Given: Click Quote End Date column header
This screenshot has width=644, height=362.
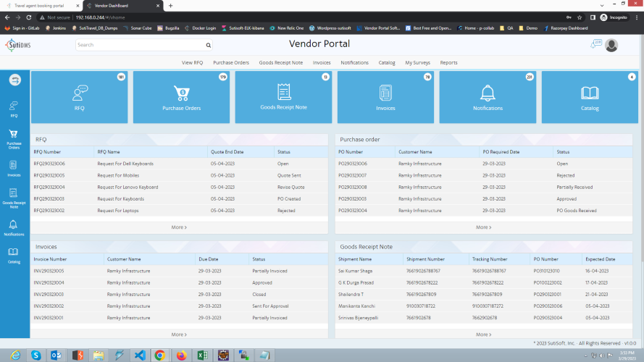Looking at the screenshot, I should [x=227, y=152].
